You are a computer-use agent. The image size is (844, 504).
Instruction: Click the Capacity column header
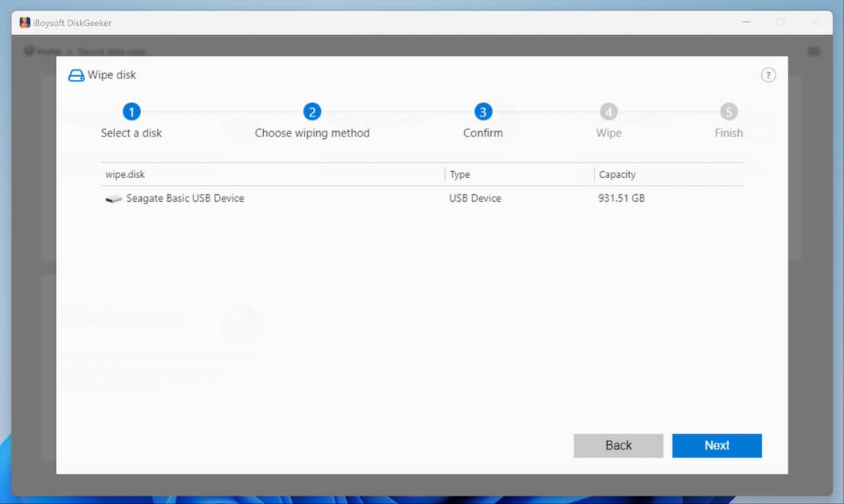click(x=668, y=174)
